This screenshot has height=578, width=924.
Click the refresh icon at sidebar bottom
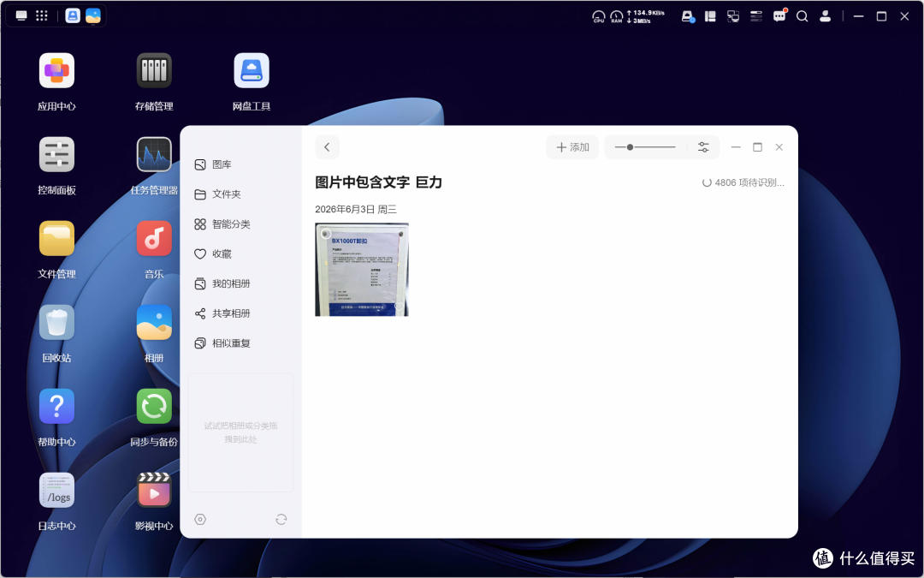(x=281, y=519)
